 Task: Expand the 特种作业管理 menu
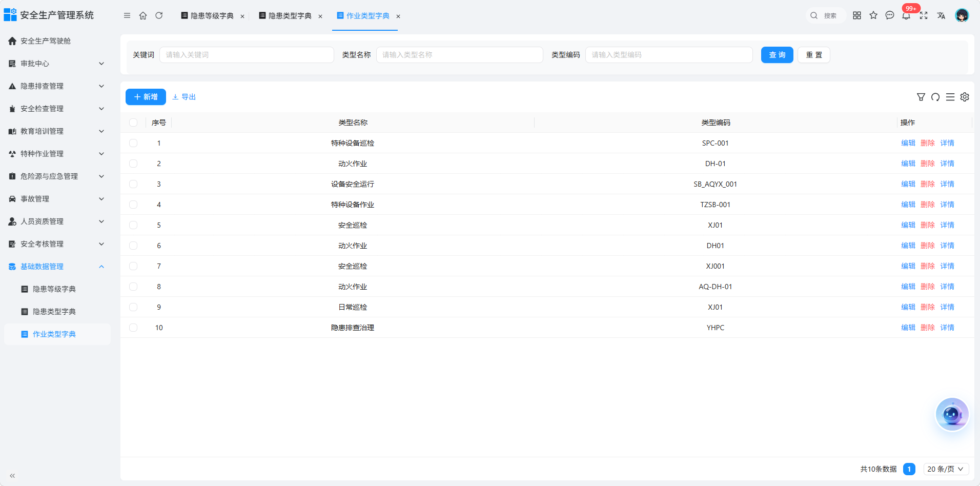click(56, 154)
